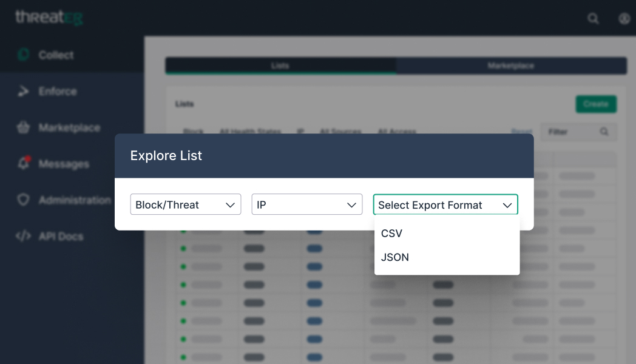Screen dimensions: 636x364
Task: Open the IP type dropdown
Action: (x=306, y=204)
